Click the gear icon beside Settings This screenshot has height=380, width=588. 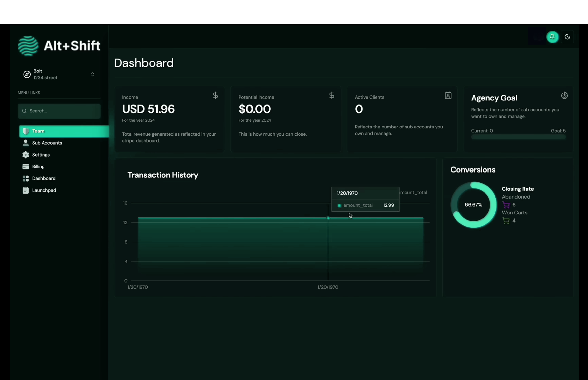coord(26,155)
